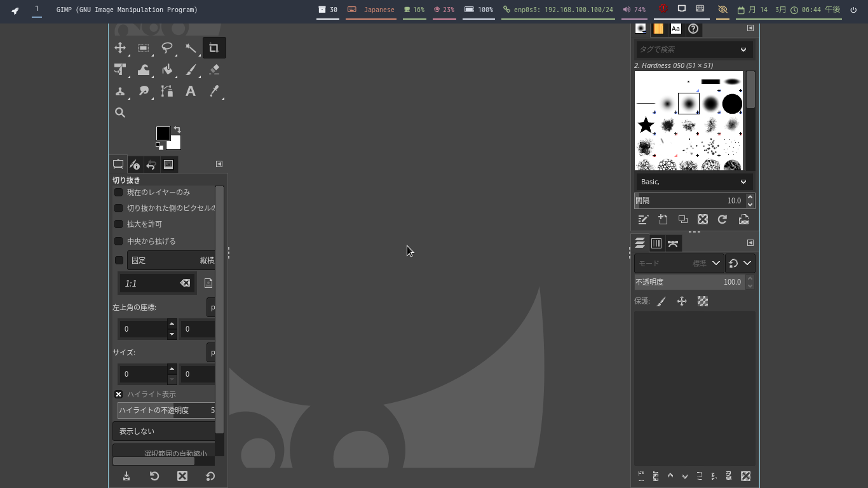Adjust the 間隔 brush spacing slider
The image size is (868, 488).
coord(689,201)
